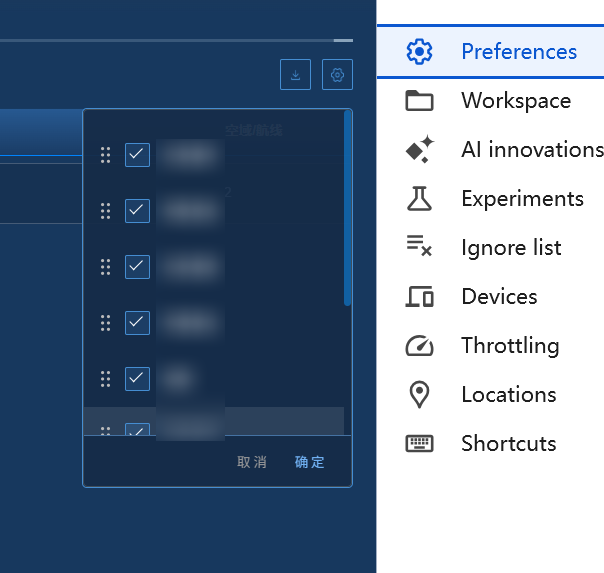Viewport: 604px width, 573px height.
Task: Switch to AI innovations tab
Action: [x=490, y=149]
